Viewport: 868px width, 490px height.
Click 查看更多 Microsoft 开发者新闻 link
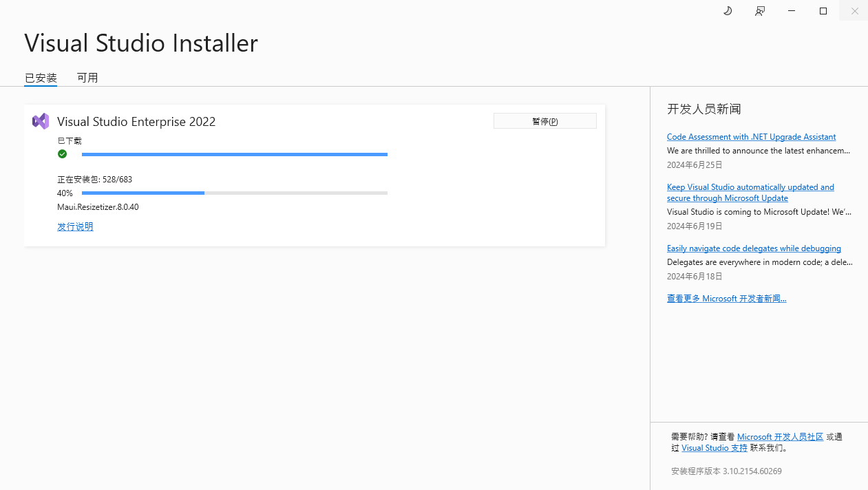(x=726, y=298)
